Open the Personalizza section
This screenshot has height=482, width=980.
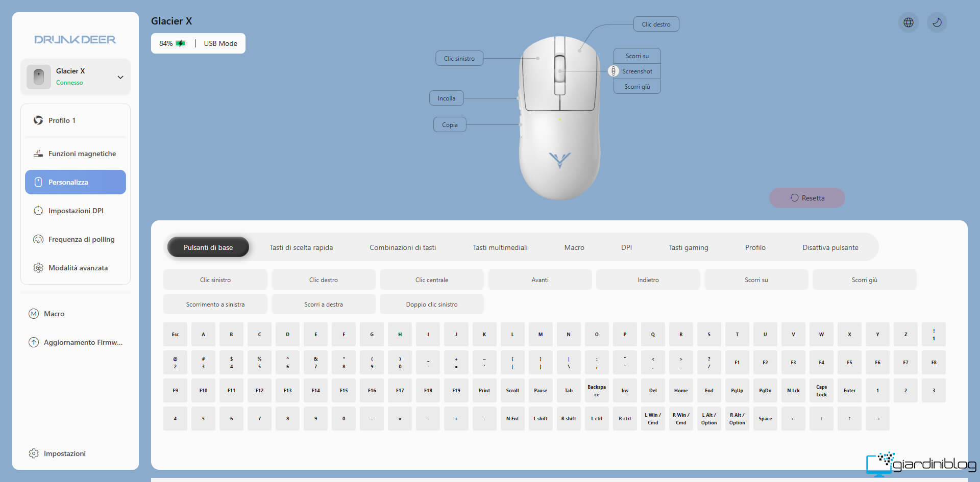(76, 182)
